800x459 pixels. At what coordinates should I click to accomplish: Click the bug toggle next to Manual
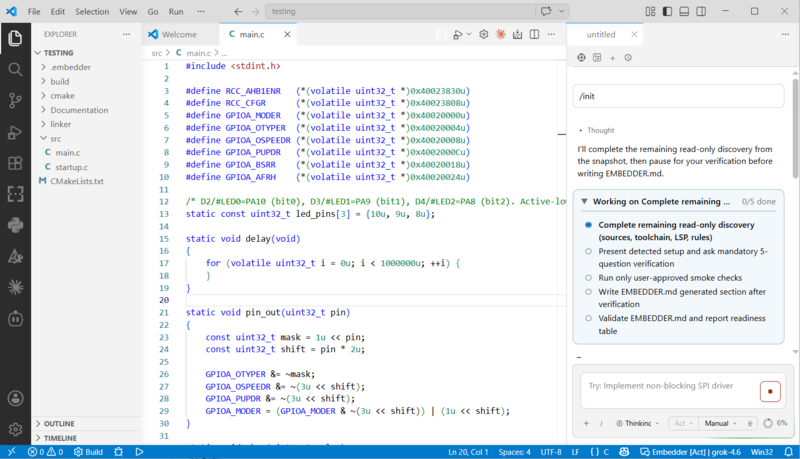point(750,423)
